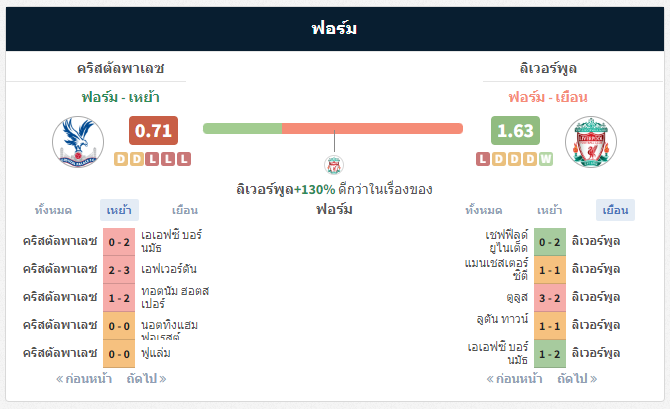This screenshot has height=409, width=670.
Task: Click Liverpool's green W form badge
Action: [546, 159]
